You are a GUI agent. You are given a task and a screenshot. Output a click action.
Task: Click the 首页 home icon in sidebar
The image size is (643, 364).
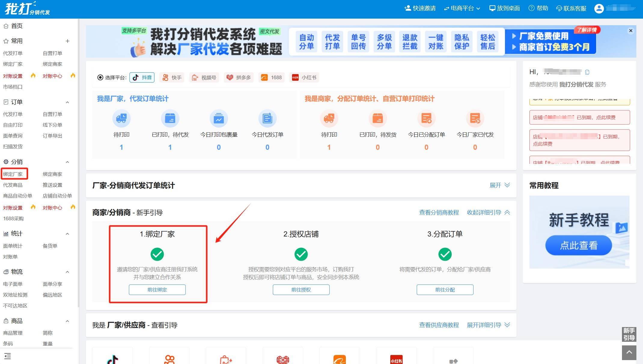(6, 26)
